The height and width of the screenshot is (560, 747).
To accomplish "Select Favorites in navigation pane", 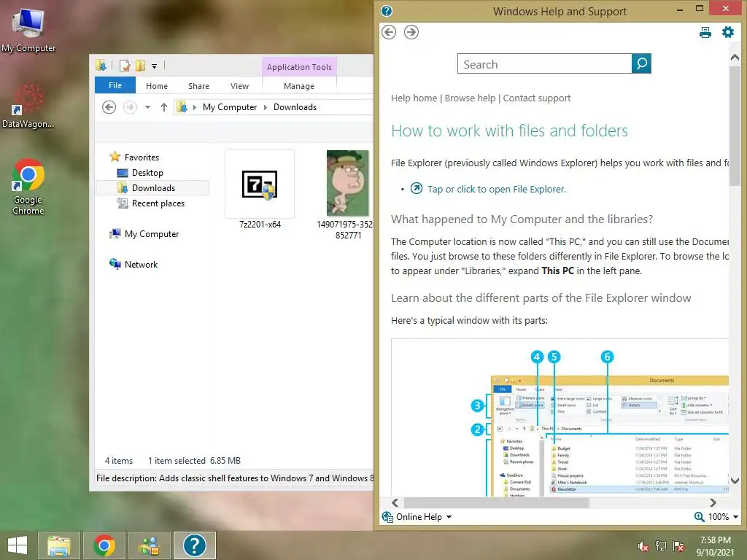I will pos(142,157).
